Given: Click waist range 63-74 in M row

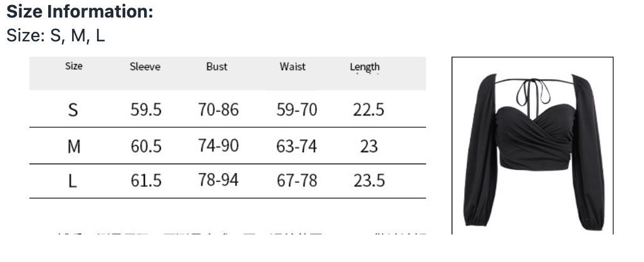Looking at the screenshot, I should (296, 146).
